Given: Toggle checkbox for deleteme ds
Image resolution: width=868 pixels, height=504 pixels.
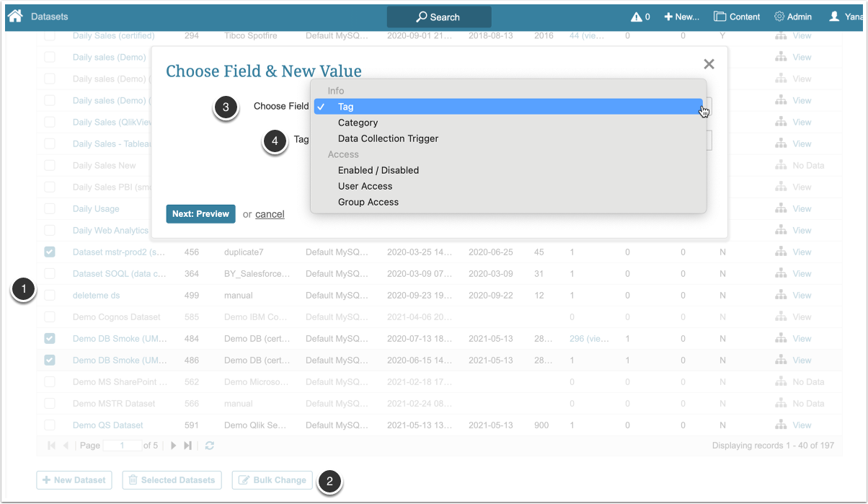Looking at the screenshot, I should point(50,296).
